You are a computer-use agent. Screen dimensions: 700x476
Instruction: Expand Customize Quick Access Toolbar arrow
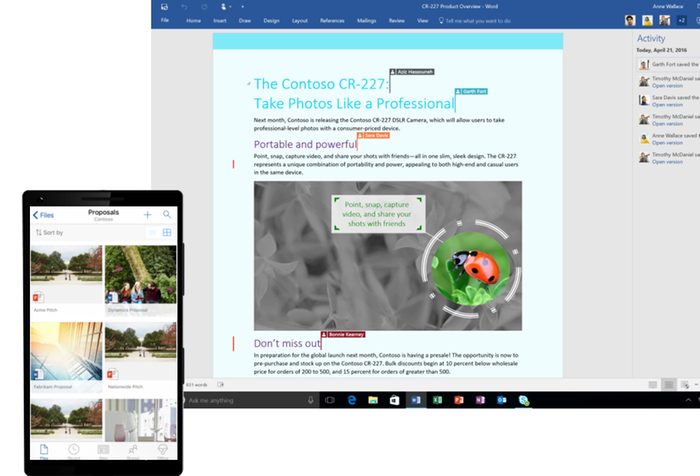(242, 7)
